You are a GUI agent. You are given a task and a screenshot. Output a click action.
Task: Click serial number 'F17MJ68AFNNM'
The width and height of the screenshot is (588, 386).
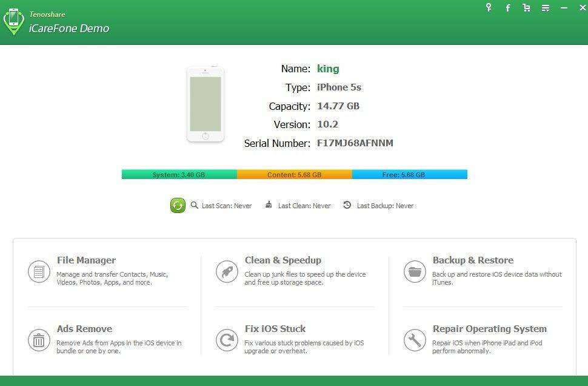point(355,143)
